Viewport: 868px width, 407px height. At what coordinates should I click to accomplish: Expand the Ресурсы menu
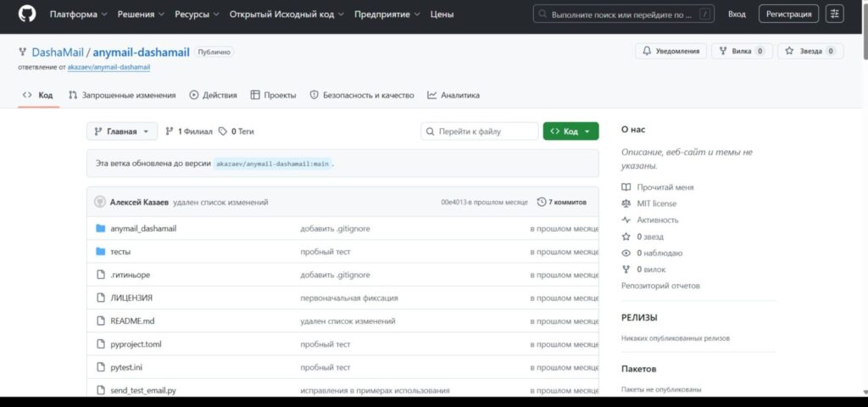pos(197,14)
